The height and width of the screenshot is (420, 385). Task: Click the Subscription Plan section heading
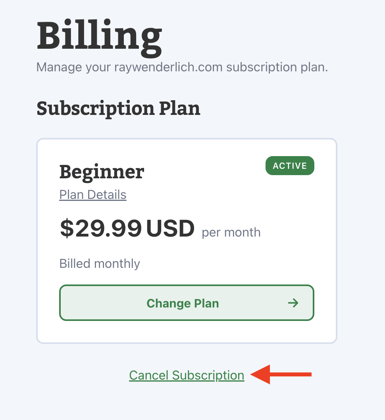tap(118, 109)
